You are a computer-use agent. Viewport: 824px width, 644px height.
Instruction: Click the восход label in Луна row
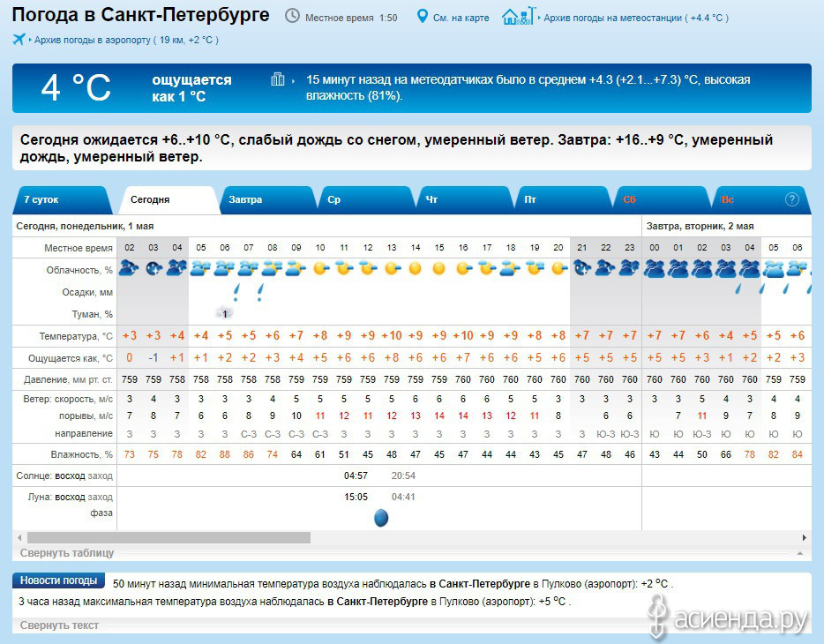coord(70,497)
